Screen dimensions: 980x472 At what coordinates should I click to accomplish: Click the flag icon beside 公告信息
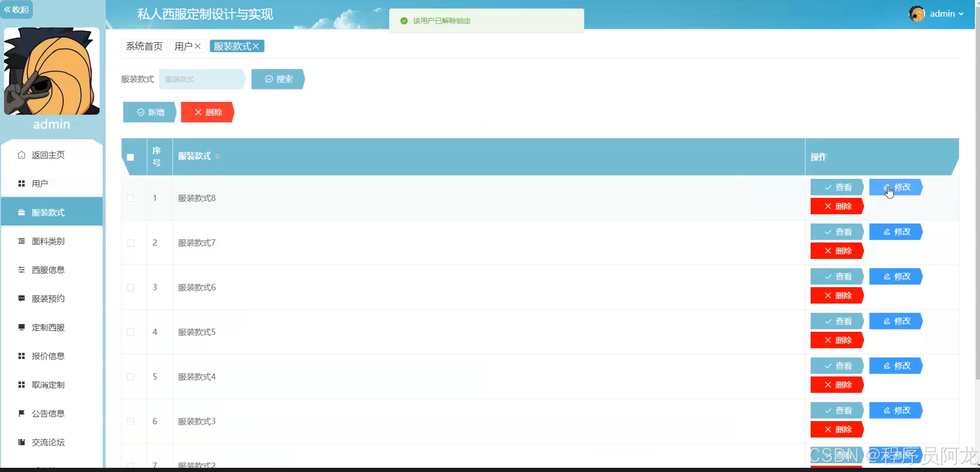coord(21,413)
